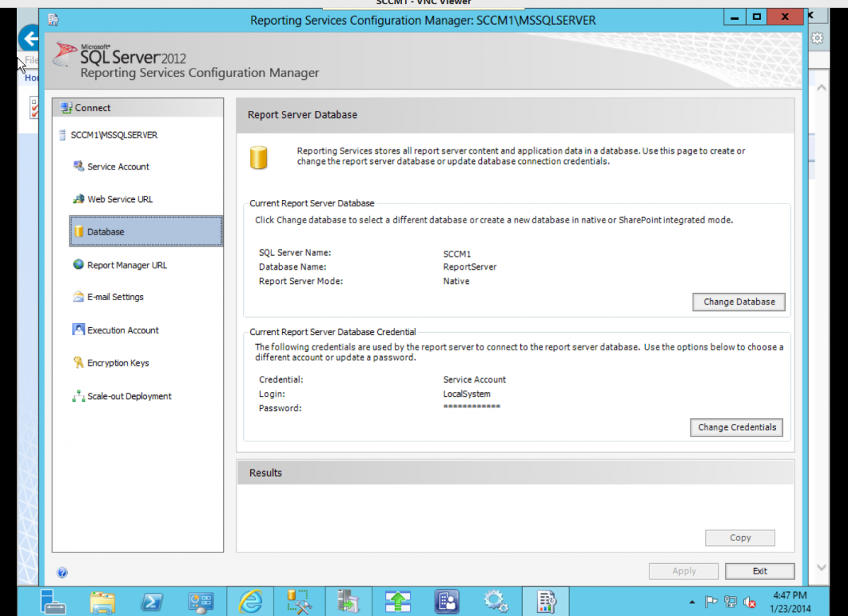Viewport: 848px width, 616px height.
Task: Open the Report Manager URL page
Action: [x=127, y=265]
